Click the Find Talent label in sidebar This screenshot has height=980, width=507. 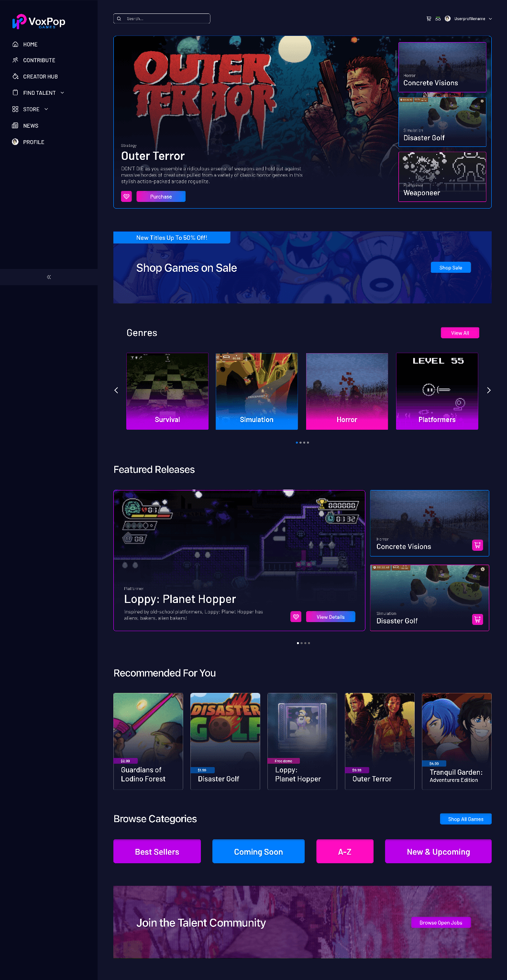click(x=39, y=93)
